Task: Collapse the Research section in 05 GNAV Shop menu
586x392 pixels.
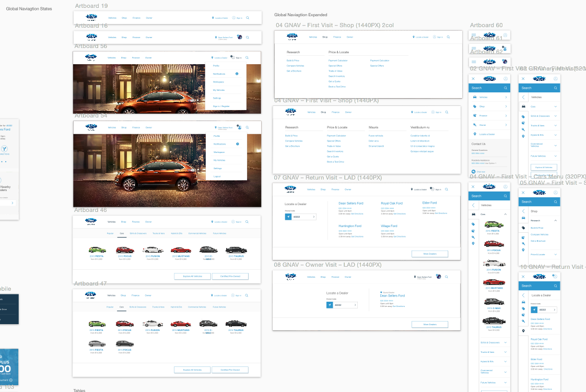Action: (x=556, y=221)
